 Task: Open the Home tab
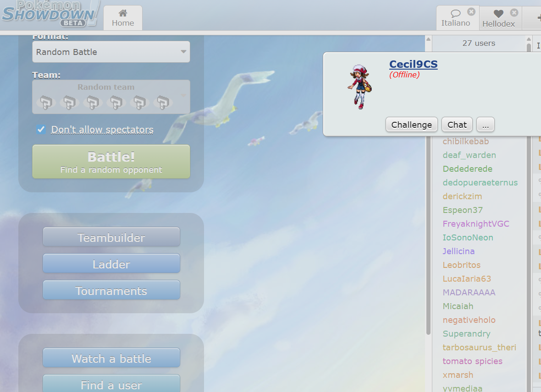tap(123, 18)
